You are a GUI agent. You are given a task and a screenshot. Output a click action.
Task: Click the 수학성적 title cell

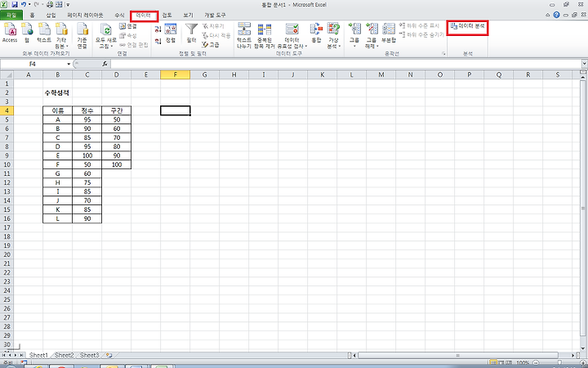58,92
